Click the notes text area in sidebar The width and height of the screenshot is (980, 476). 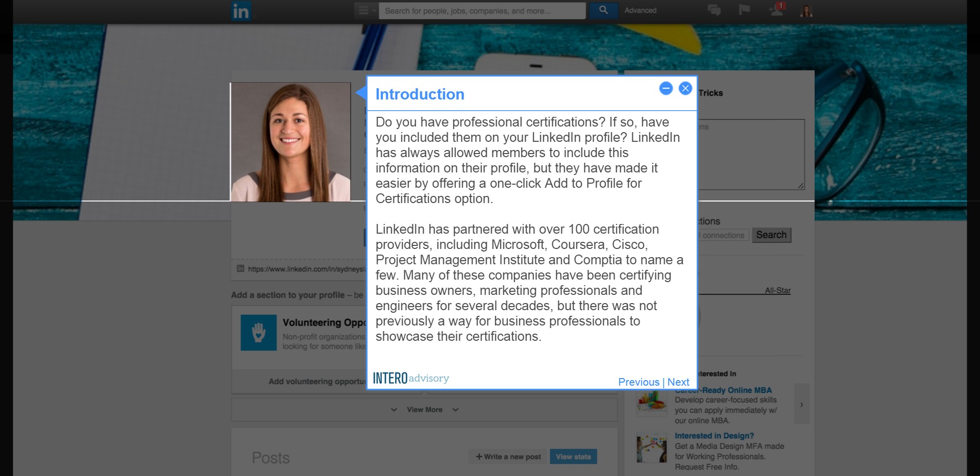click(751, 155)
